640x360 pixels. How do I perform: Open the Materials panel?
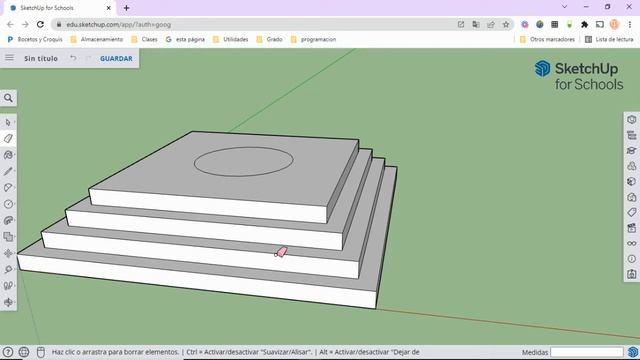(631, 182)
